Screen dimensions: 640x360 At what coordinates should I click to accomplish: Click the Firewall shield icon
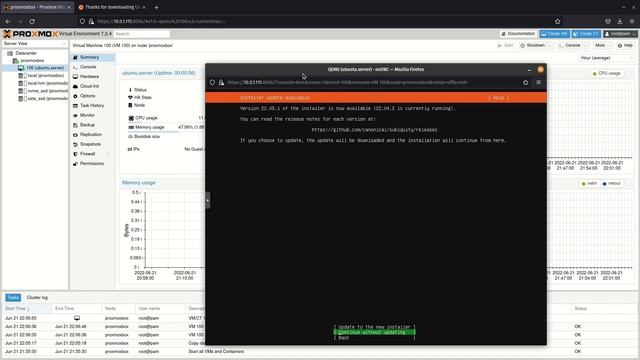coord(75,154)
